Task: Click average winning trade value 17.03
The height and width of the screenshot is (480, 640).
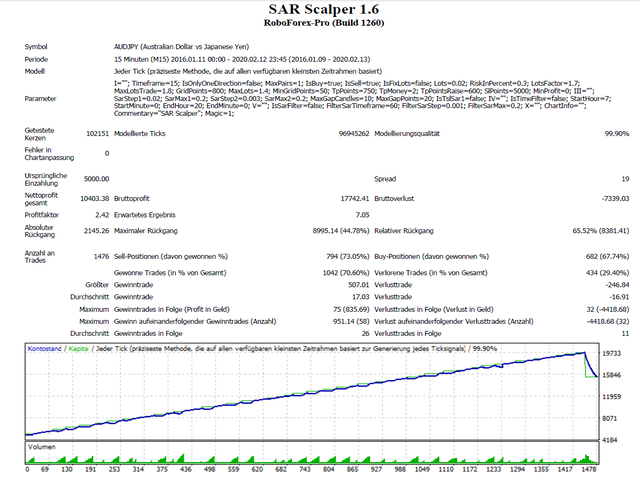Action: coord(361,297)
